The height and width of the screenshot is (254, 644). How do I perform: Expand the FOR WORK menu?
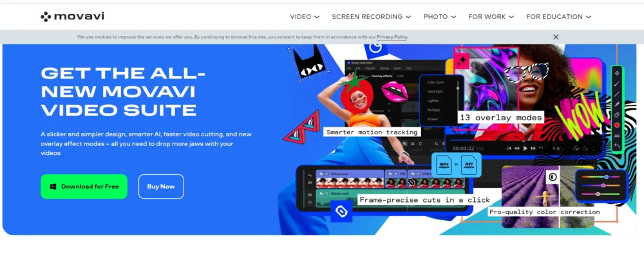coord(491,17)
